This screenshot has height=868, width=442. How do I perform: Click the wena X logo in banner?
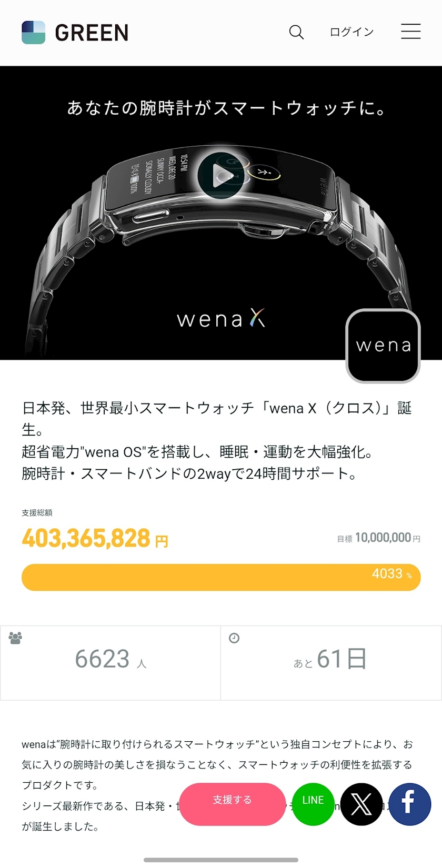click(221, 318)
